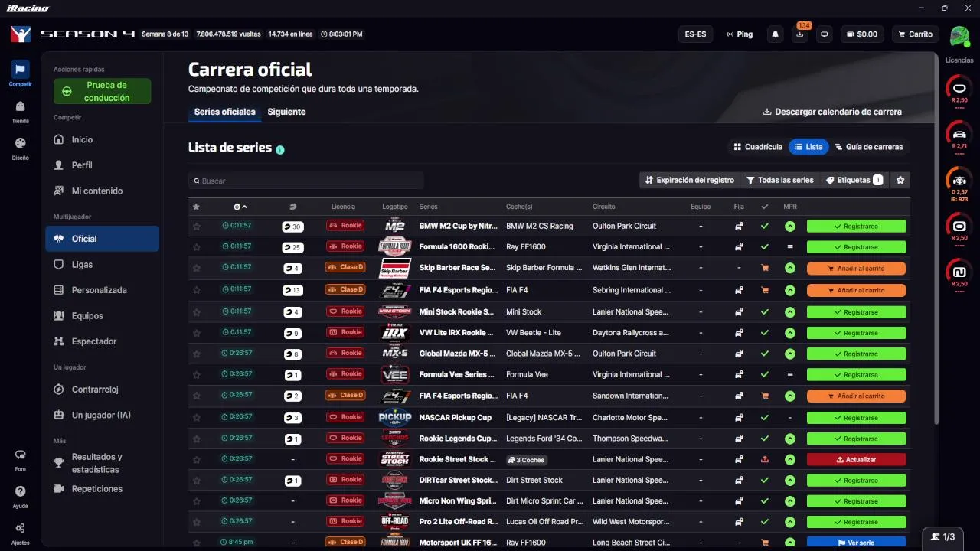The height and width of the screenshot is (551, 980).
Task: Click Descargar calendario de carrera link
Action: click(x=832, y=112)
